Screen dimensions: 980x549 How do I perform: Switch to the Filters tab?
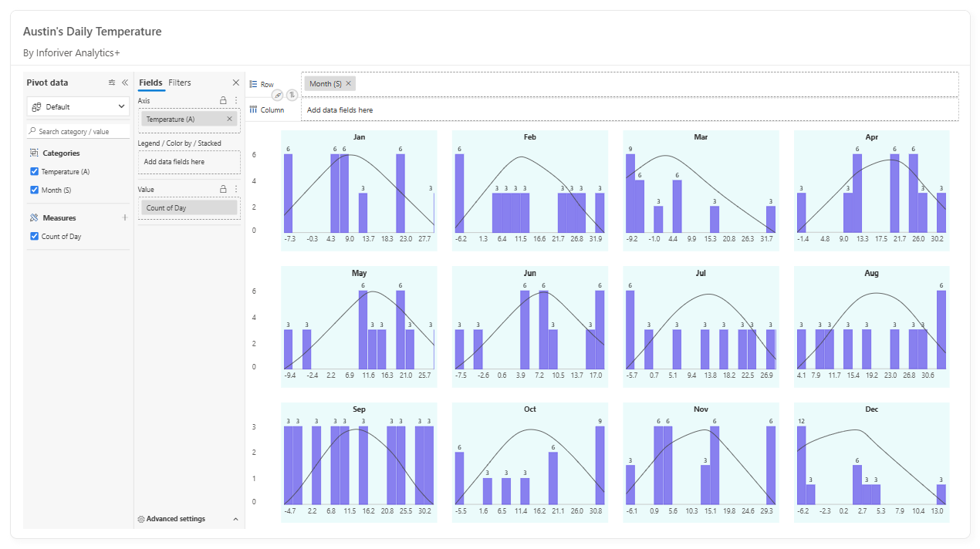tap(180, 83)
